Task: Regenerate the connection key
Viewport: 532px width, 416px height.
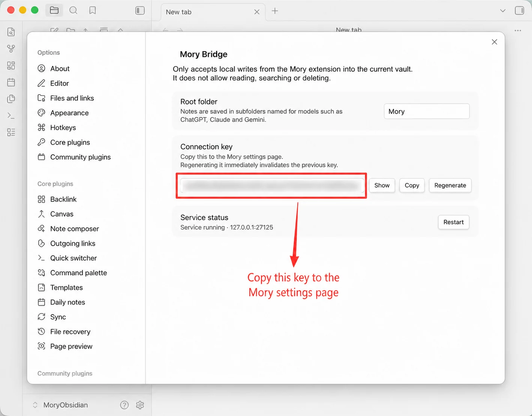Action: point(450,185)
